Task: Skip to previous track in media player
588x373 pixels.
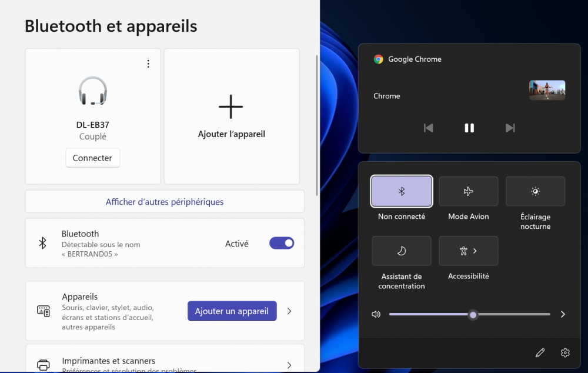Action: [x=428, y=128]
